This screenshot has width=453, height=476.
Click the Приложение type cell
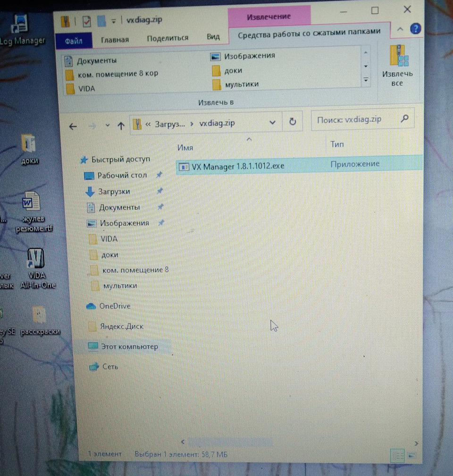pos(355,164)
